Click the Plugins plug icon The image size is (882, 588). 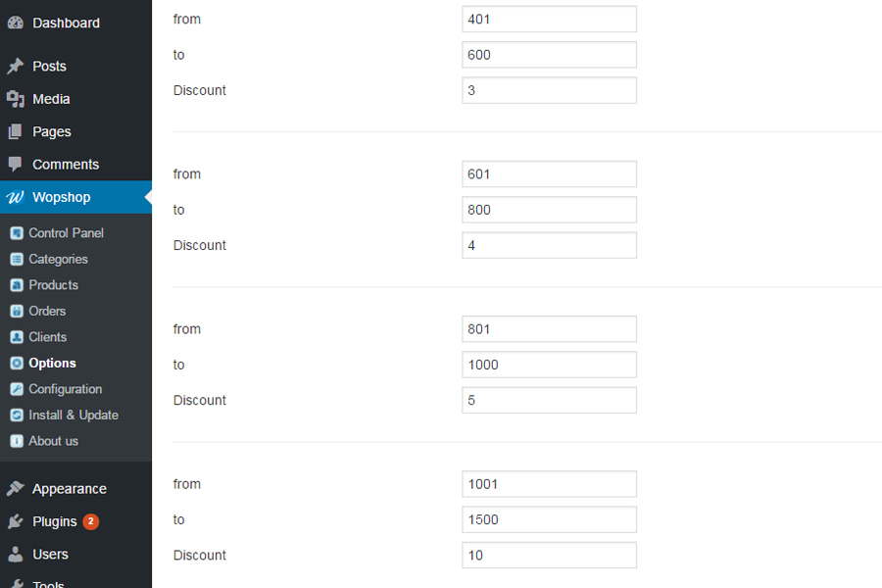(16, 521)
